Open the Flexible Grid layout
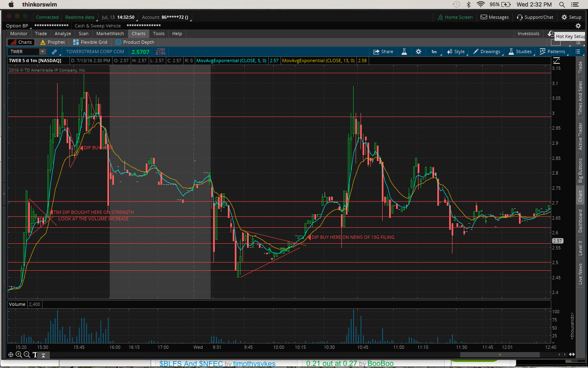588x368 pixels. 90,42
